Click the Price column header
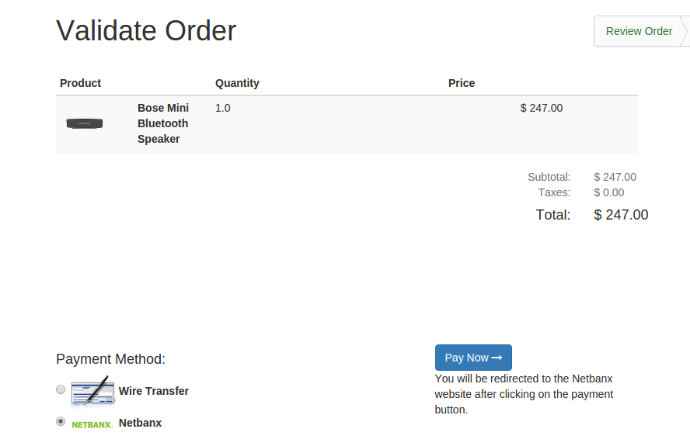 (461, 83)
